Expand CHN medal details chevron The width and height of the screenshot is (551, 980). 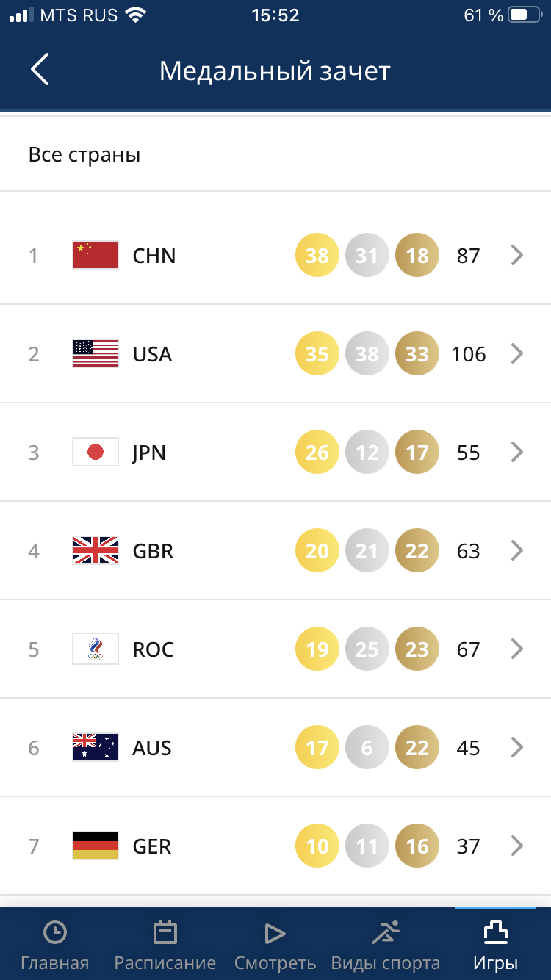(x=517, y=255)
